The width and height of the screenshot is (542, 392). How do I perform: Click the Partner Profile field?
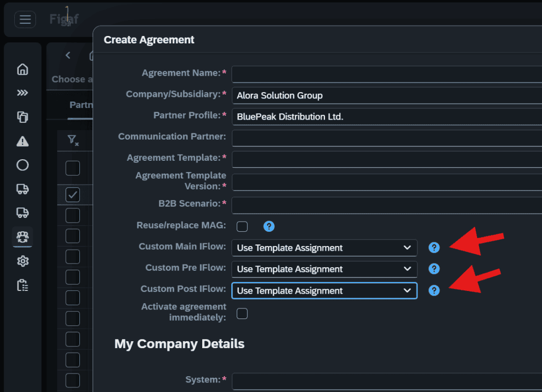387,117
